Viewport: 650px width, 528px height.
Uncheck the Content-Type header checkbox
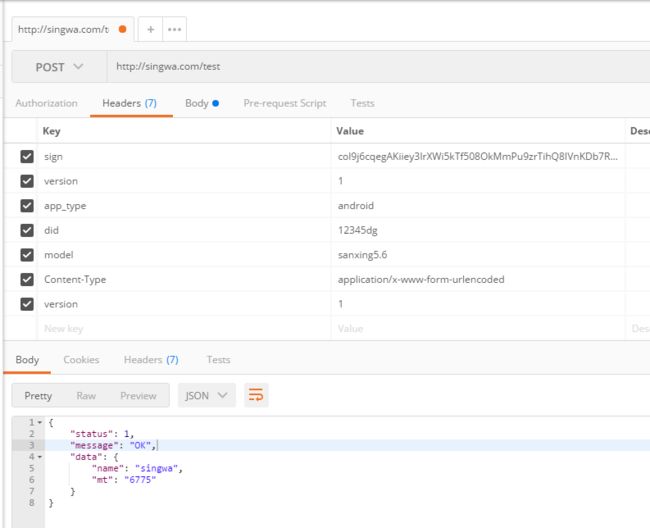tap(27, 279)
